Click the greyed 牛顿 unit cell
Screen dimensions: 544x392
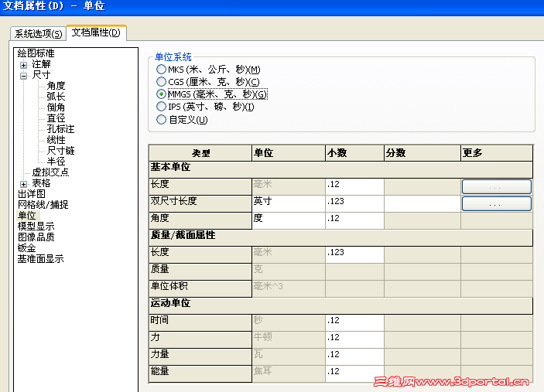click(x=289, y=339)
